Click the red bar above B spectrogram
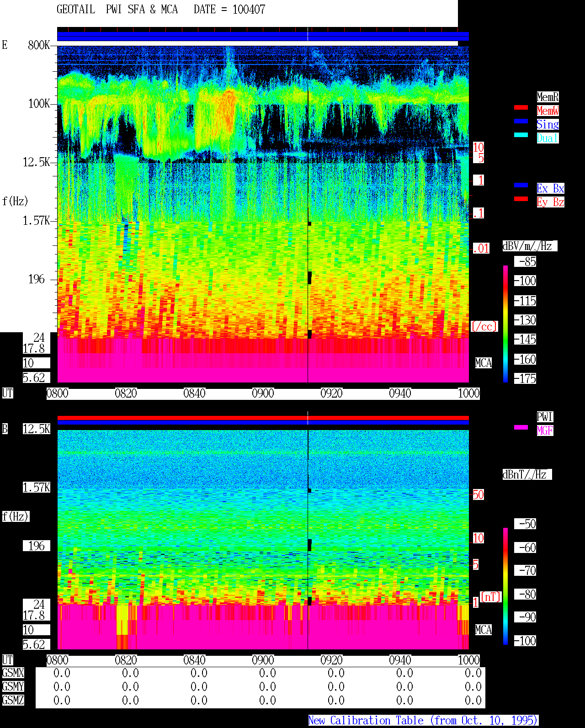The image size is (585, 728). pos(263,418)
